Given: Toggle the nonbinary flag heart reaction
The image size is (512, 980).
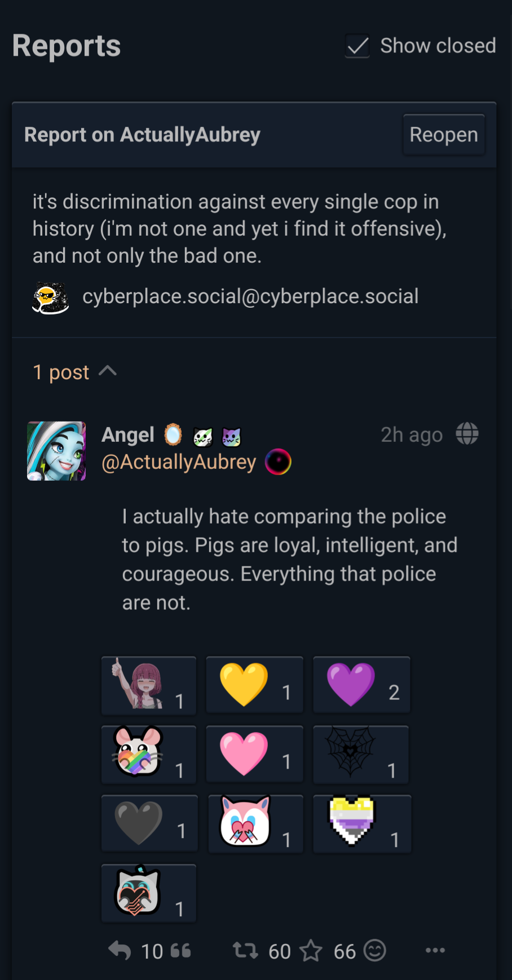Looking at the screenshot, I should [361, 824].
